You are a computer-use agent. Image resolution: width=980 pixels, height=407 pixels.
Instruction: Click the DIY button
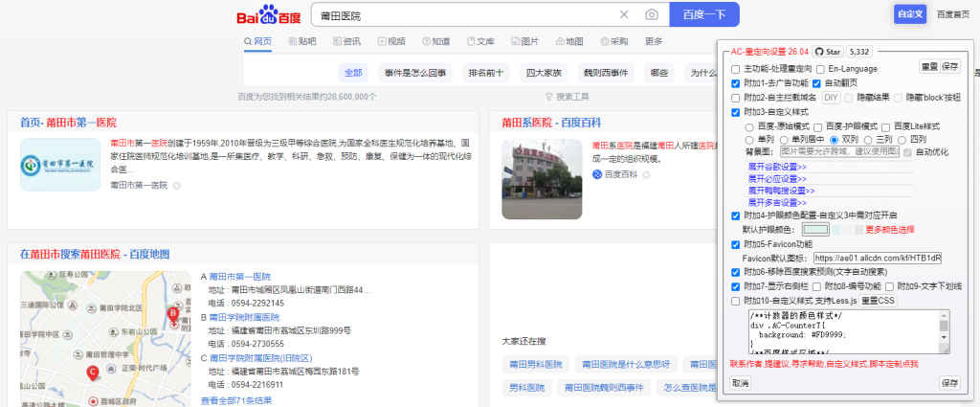point(831,98)
